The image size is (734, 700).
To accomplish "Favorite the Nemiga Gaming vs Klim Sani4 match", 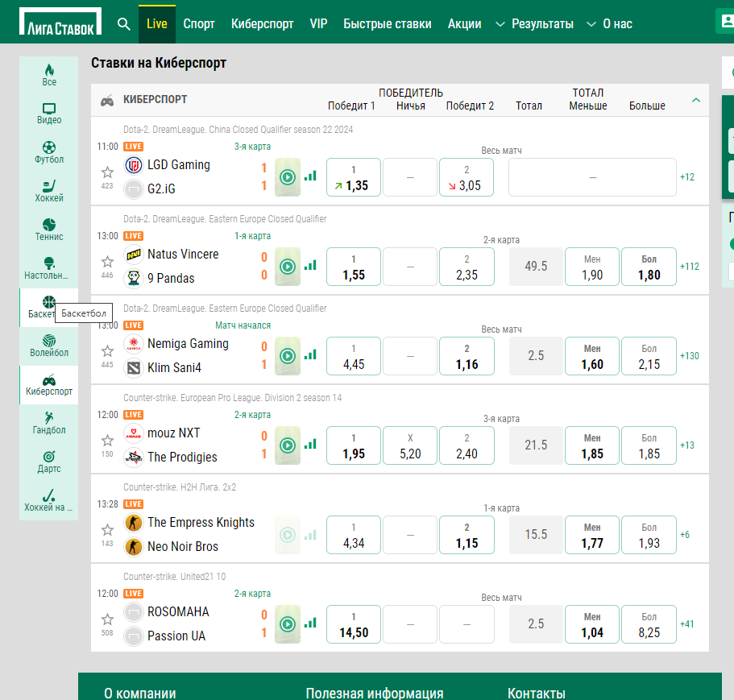I will [108, 351].
